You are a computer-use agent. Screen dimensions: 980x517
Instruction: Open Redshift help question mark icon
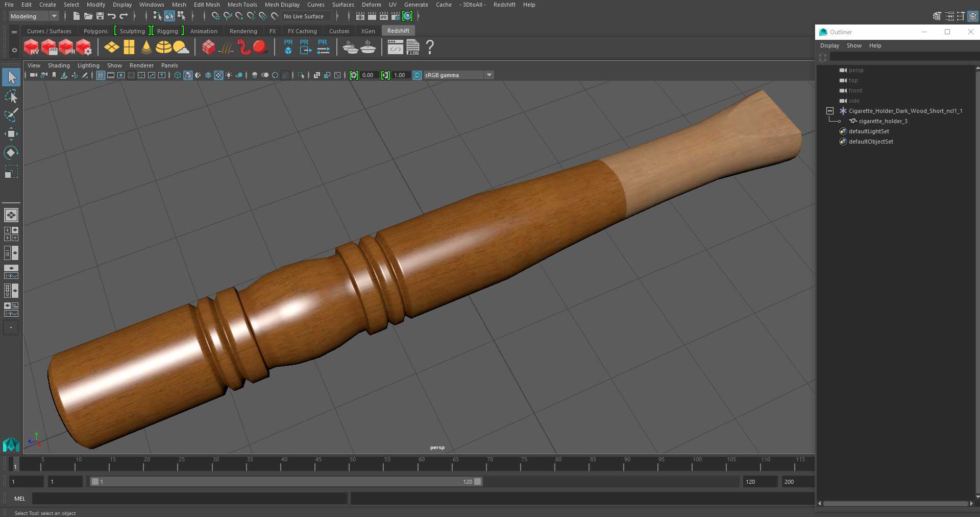tap(430, 48)
